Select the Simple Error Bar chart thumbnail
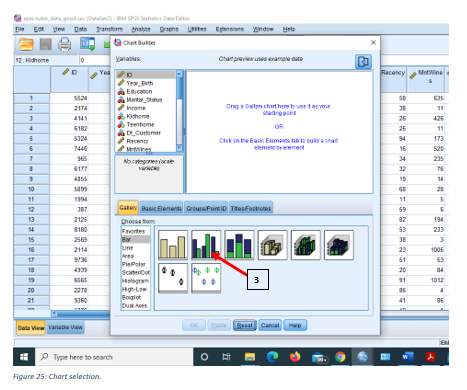The height and width of the screenshot is (390, 467). pyautogui.click(x=173, y=278)
